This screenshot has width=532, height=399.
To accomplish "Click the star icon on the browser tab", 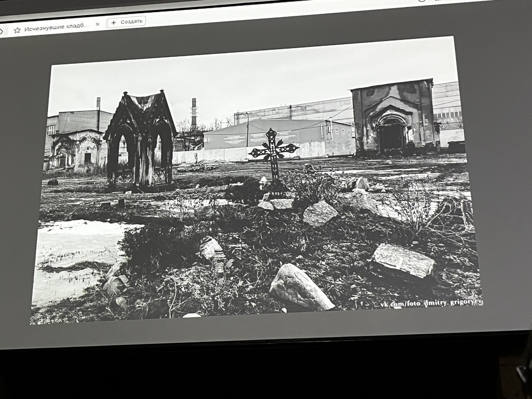I will pos(17,30).
